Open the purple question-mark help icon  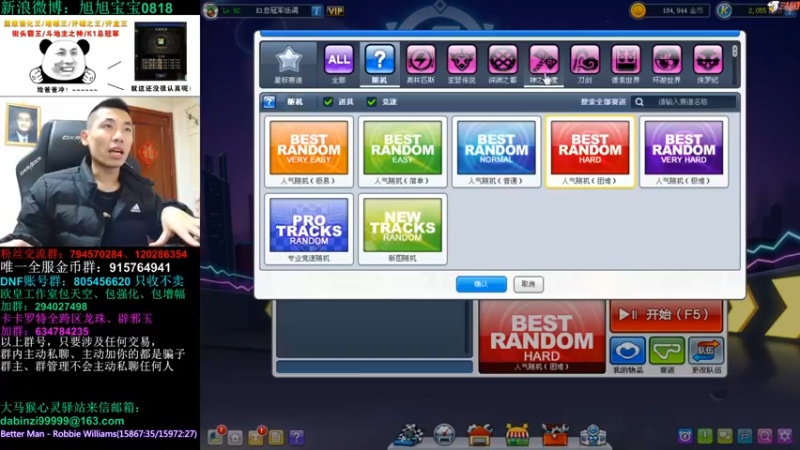[x=296, y=437]
